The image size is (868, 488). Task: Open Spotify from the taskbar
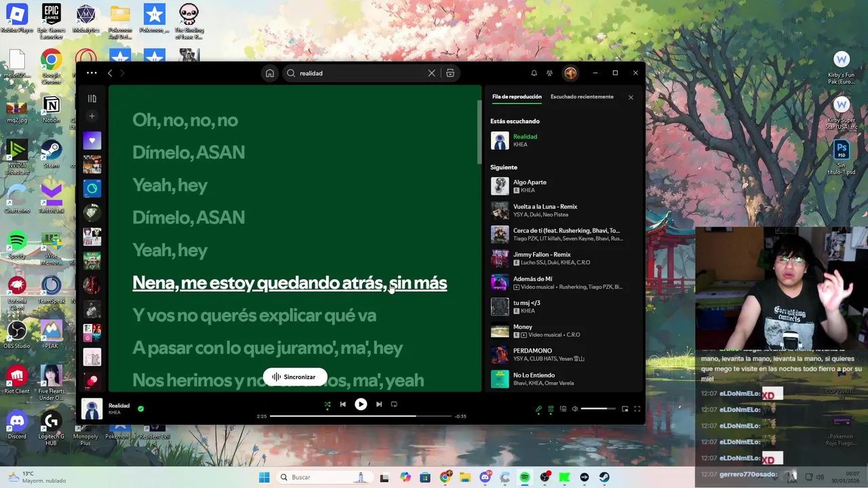click(x=524, y=478)
